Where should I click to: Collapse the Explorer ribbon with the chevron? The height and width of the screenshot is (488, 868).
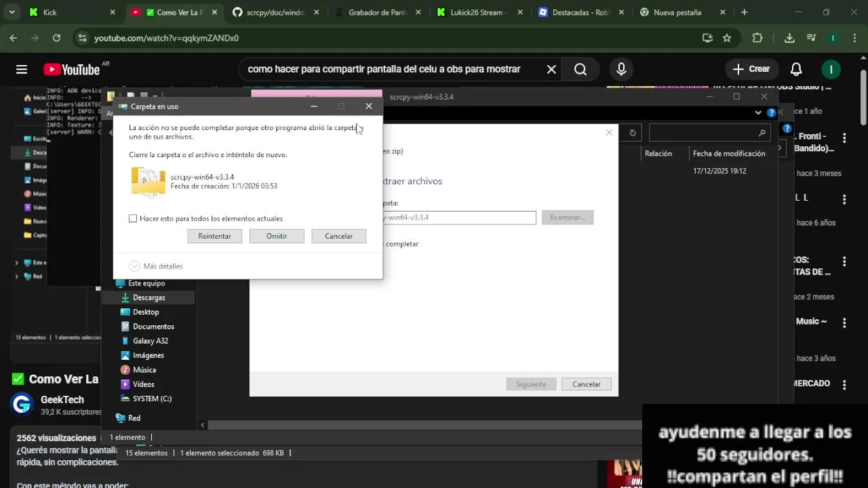point(758,113)
